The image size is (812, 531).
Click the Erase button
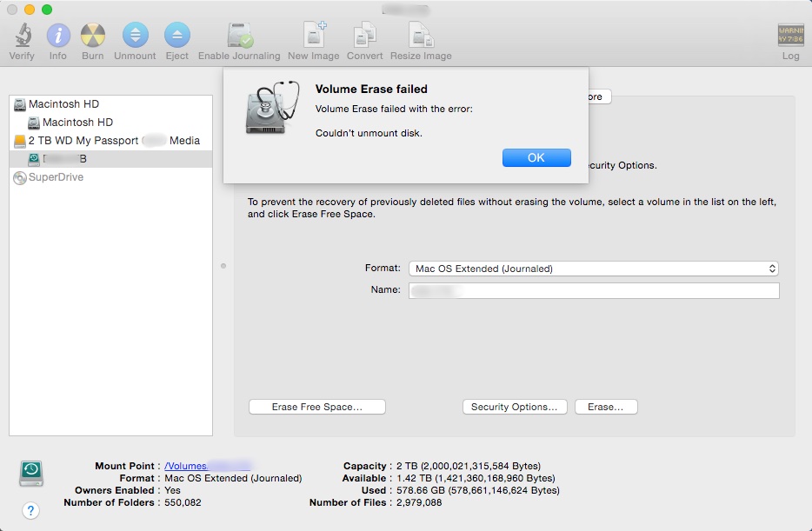coord(606,406)
